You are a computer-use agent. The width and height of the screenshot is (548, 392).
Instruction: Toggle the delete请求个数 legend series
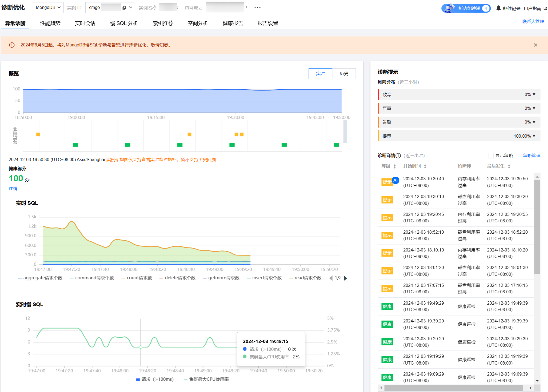177,278
